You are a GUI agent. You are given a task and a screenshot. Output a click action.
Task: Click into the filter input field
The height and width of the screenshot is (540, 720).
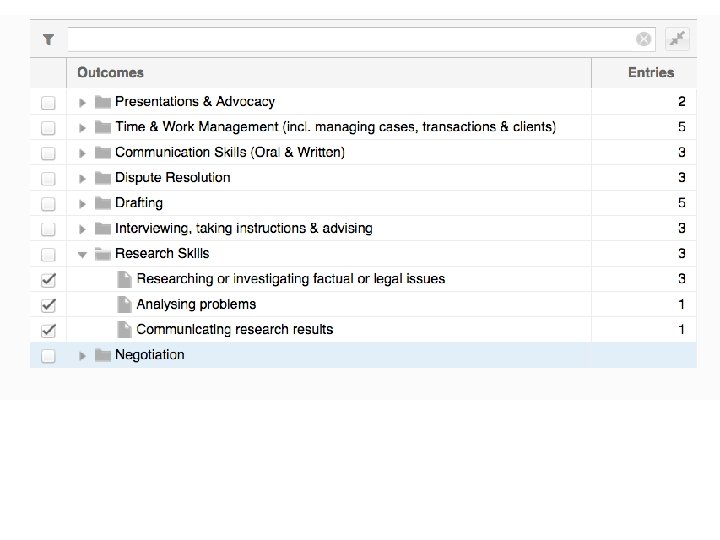350,39
